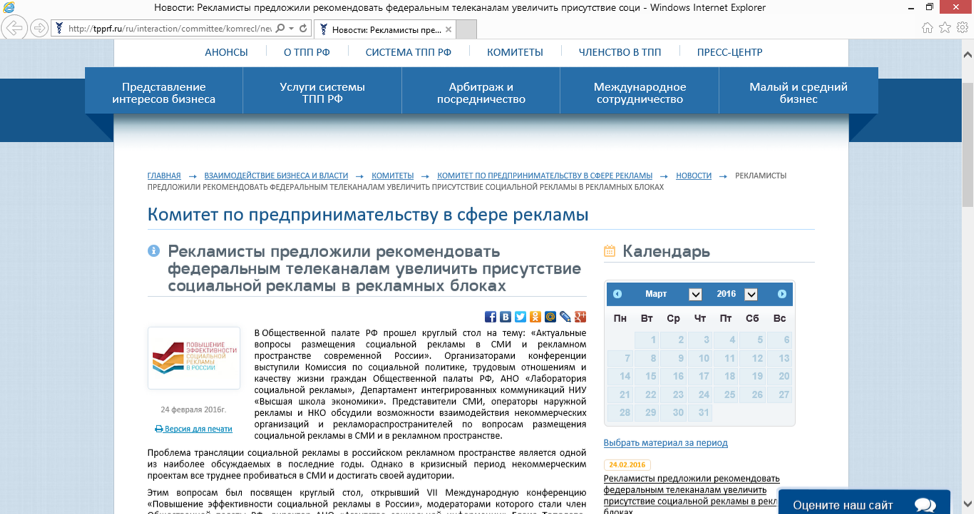Viewport: 974px width, 514px height.
Task: Click scrollbar up arrow
Action: (x=967, y=55)
